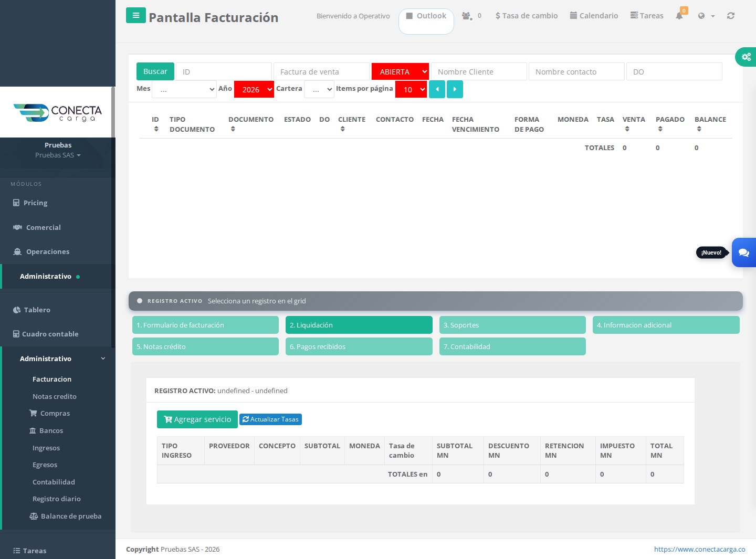
Task: Sort grid by CLIENTE column arrows
Action: [x=342, y=129]
